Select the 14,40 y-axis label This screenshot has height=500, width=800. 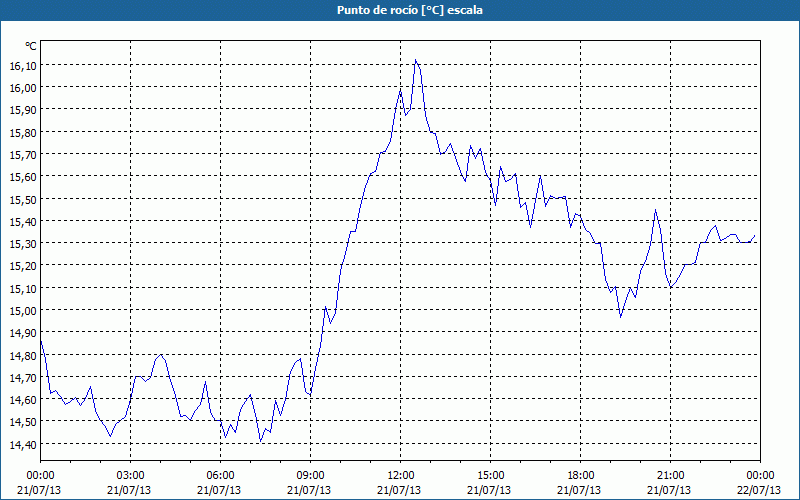click(x=23, y=444)
